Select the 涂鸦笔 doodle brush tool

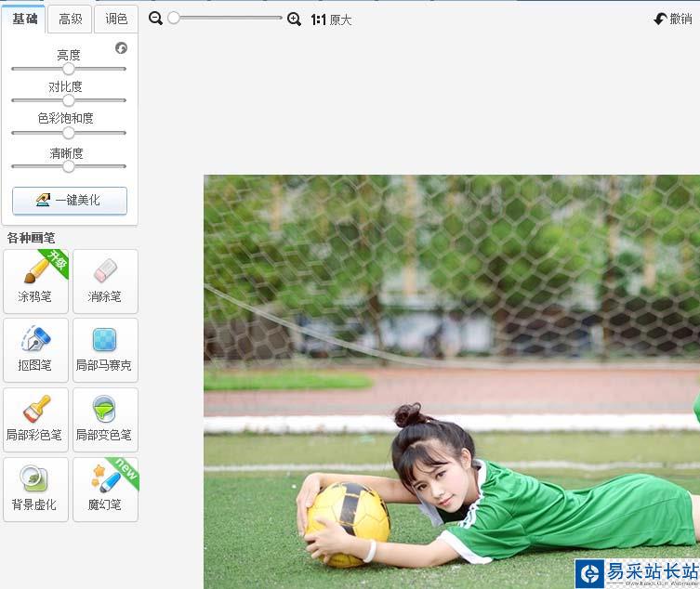(x=35, y=281)
